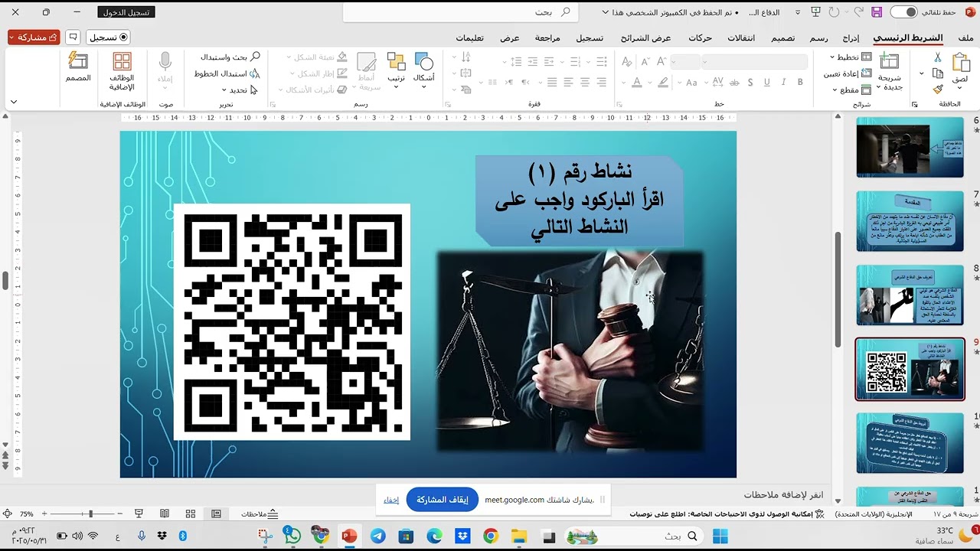This screenshot has width=980, height=551.
Task: Click notes area (انقر لإضافة ملاحظات)
Action: point(783,495)
